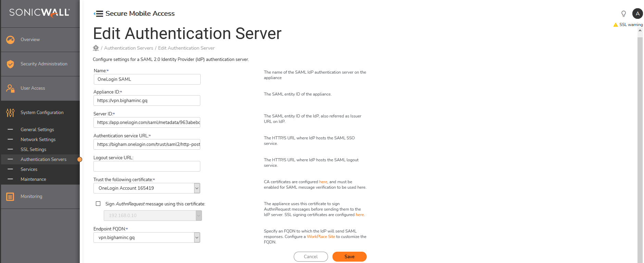Follow the WorkPlace Site link
644x263 pixels.
pos(321,237)
